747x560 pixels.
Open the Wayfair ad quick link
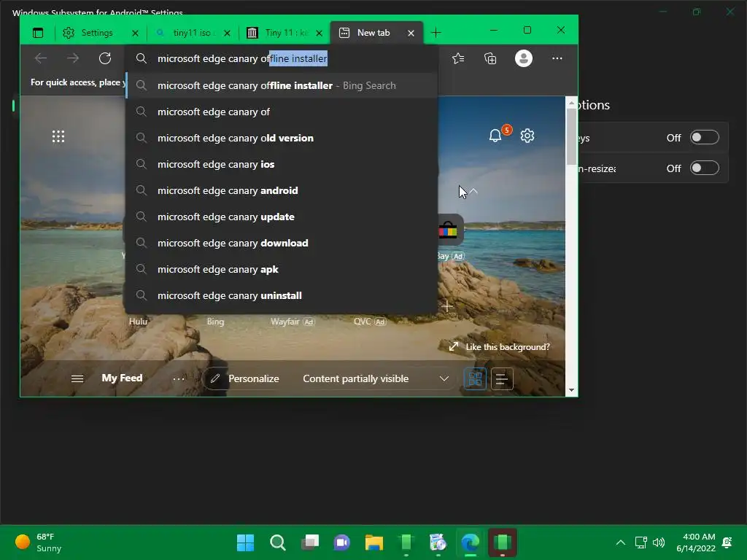point(293,322)
